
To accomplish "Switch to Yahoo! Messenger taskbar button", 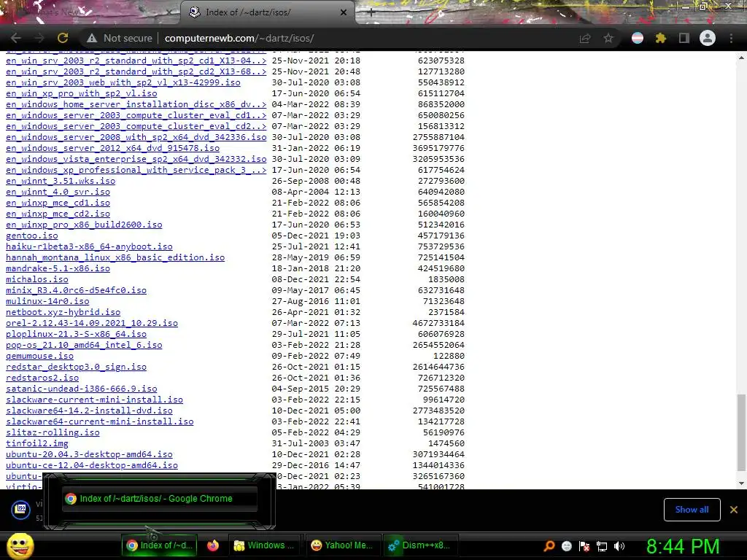I will point(342,545).
